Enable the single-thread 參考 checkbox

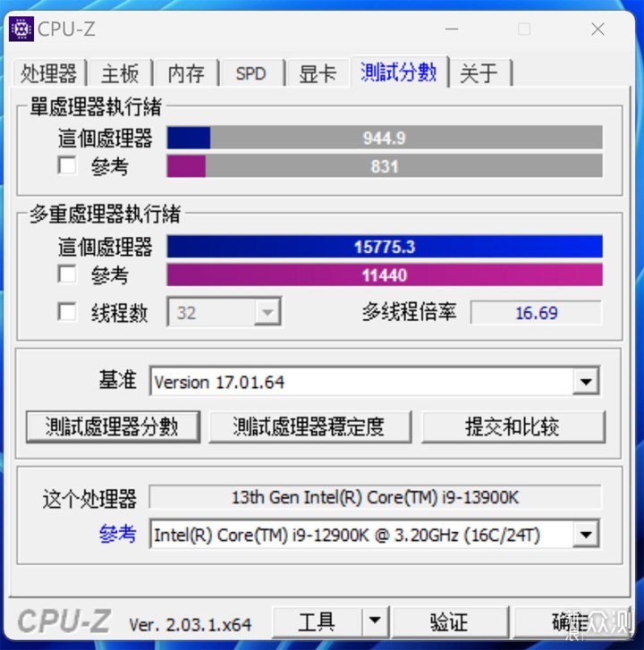(67, 165)
